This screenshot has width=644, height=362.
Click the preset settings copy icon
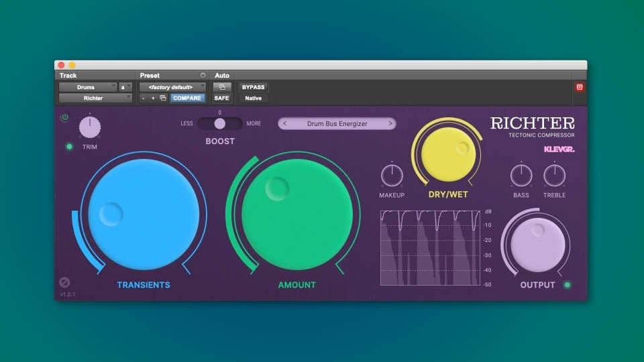(x=163, y=98)
